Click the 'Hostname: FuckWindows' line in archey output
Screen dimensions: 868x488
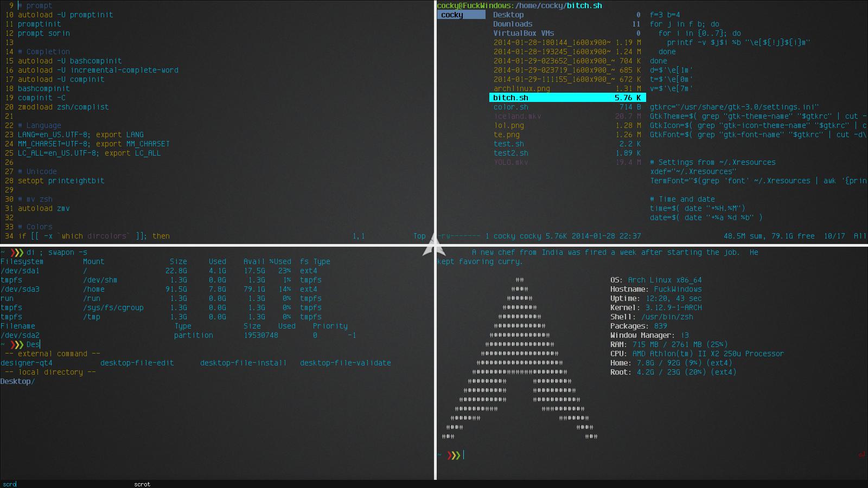click(656, 289)
